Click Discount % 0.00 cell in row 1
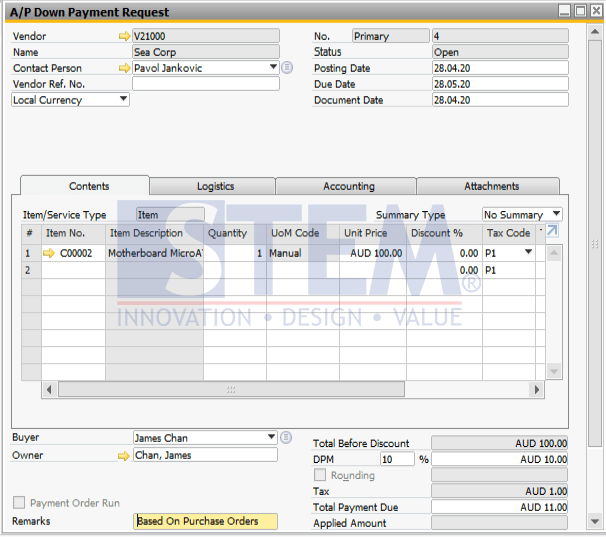The image size is (606, 537). (444, 253)
